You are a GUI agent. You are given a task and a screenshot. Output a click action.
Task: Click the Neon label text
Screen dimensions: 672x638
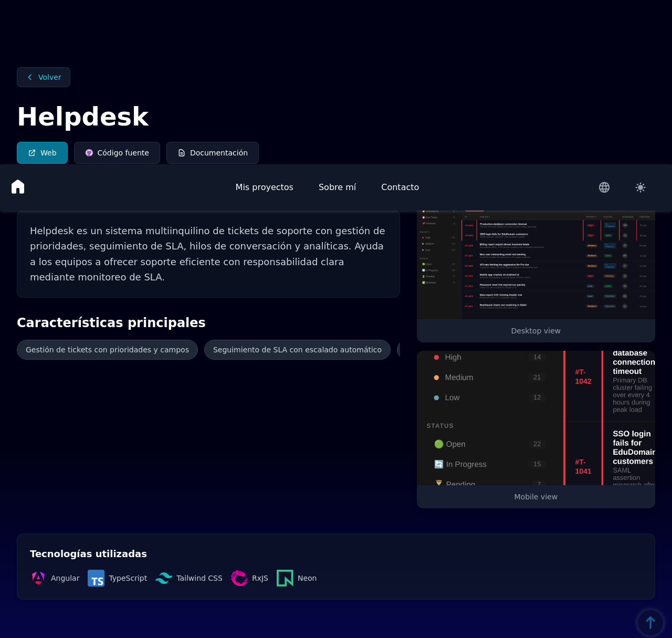[x=307, y=578]
